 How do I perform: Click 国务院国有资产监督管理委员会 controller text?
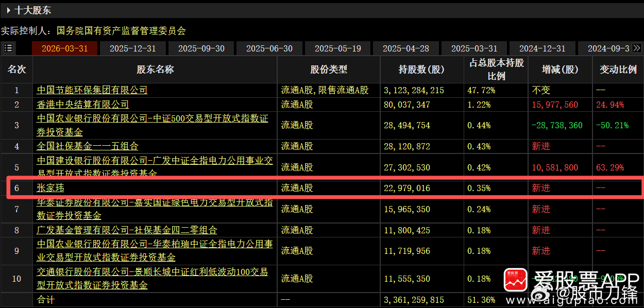[x=121, y=31]
